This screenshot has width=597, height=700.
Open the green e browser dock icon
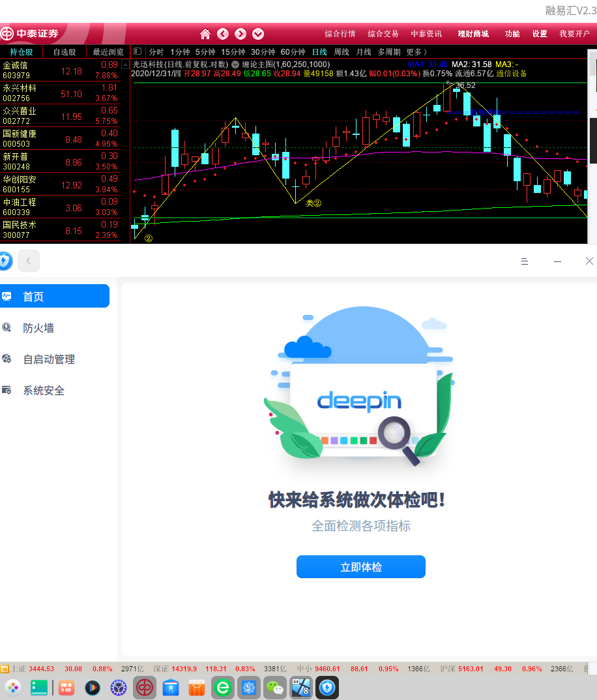222,688
